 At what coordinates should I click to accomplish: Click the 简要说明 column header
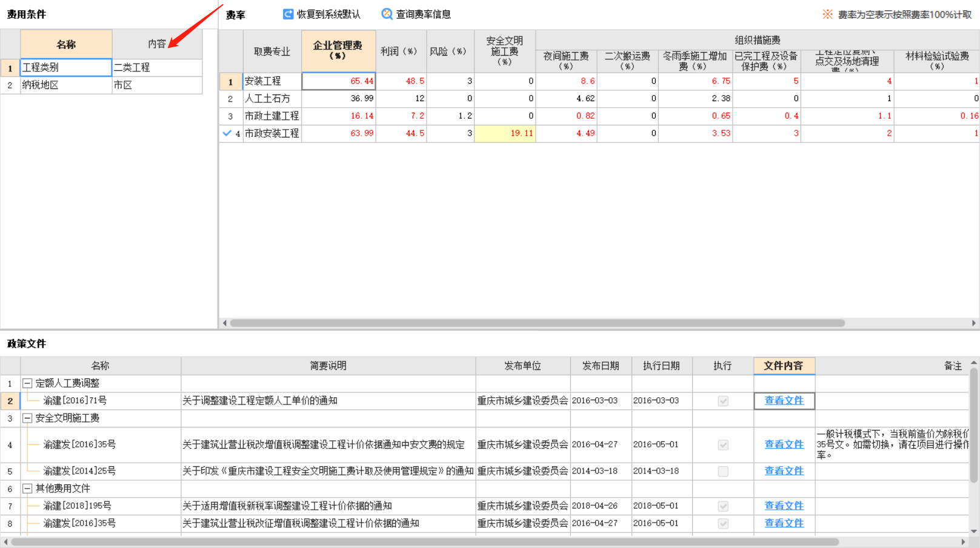point(328,366)
